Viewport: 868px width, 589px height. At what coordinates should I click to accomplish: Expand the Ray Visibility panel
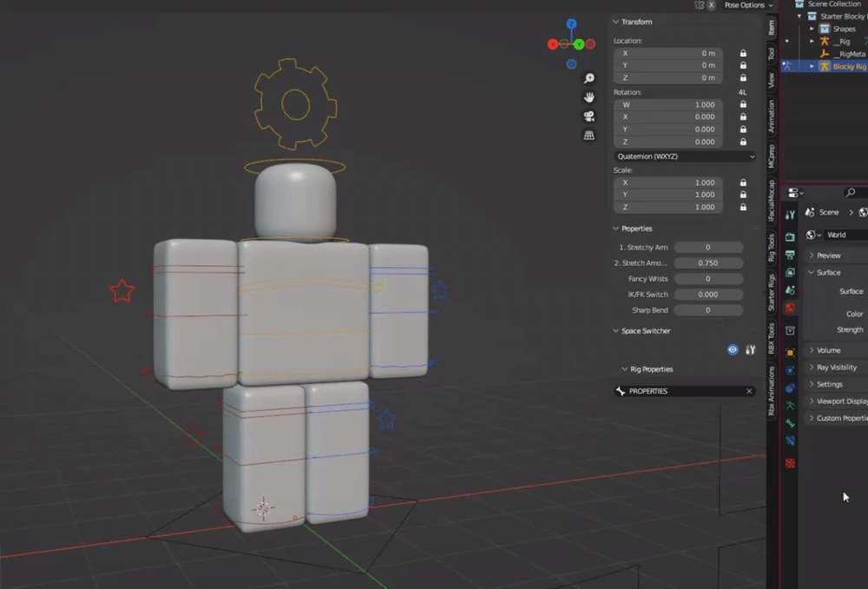click(x=812, y=367)
